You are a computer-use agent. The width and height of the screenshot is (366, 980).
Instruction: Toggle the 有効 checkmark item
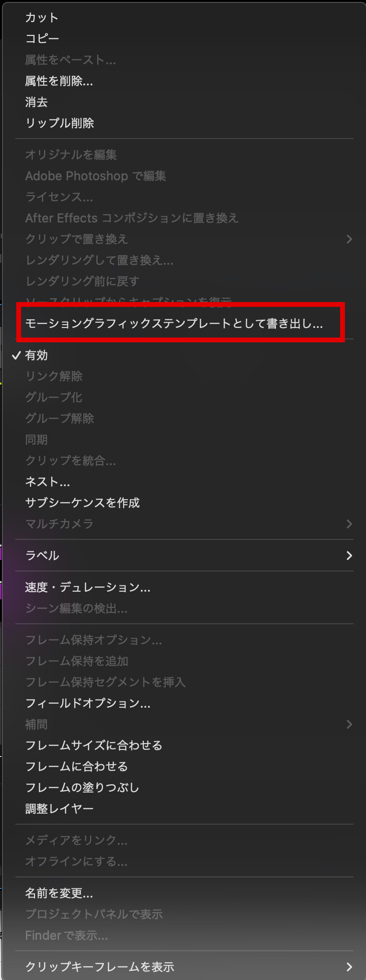(x=36, y=355)
